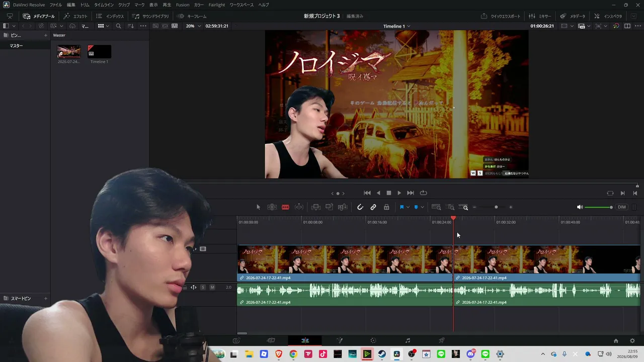Screen dimensions: 644x362
Task: Toggle Linked Selection chain icon
Action: (373, 207)
